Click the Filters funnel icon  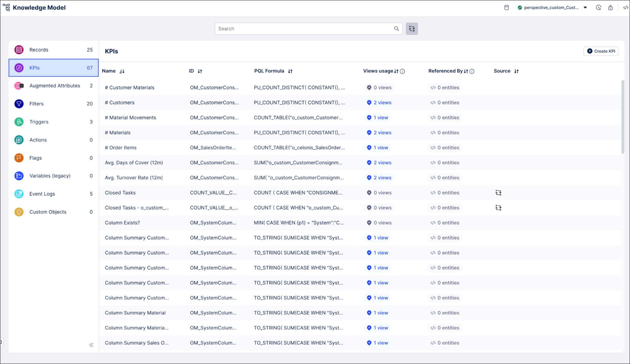(19, 104)
